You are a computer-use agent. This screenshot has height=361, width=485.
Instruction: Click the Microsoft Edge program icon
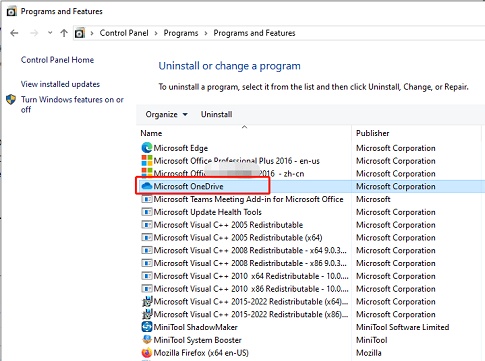[x=147, y=148]
